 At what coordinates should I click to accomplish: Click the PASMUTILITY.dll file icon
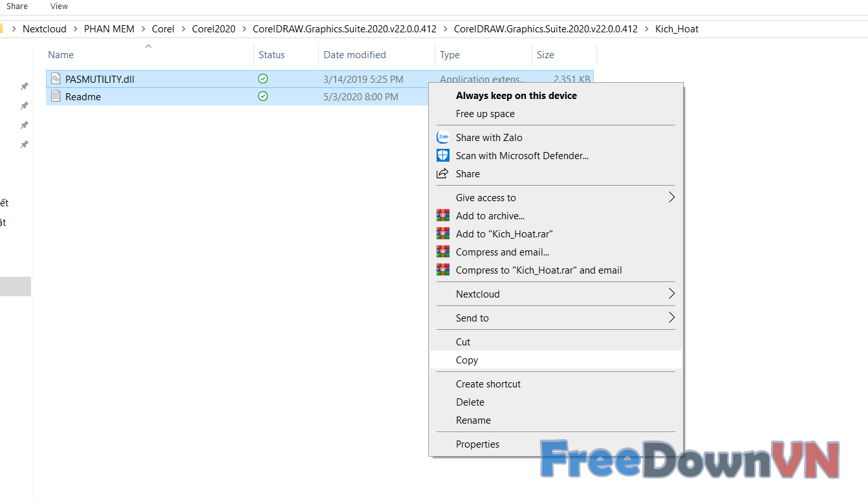[x=56, y=79]
